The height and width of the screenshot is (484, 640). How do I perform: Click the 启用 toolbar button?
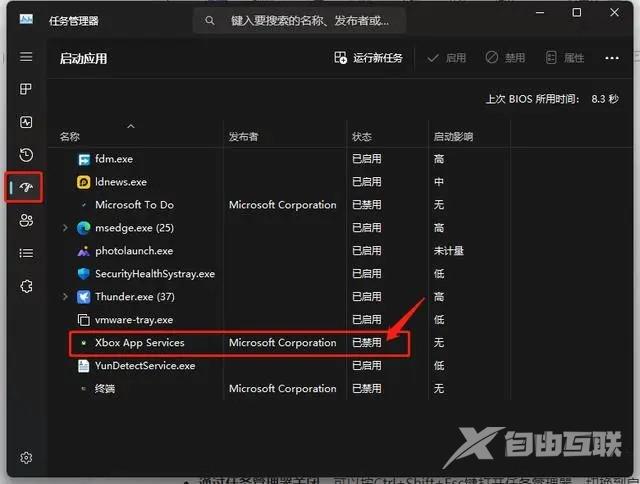(447, 58)
